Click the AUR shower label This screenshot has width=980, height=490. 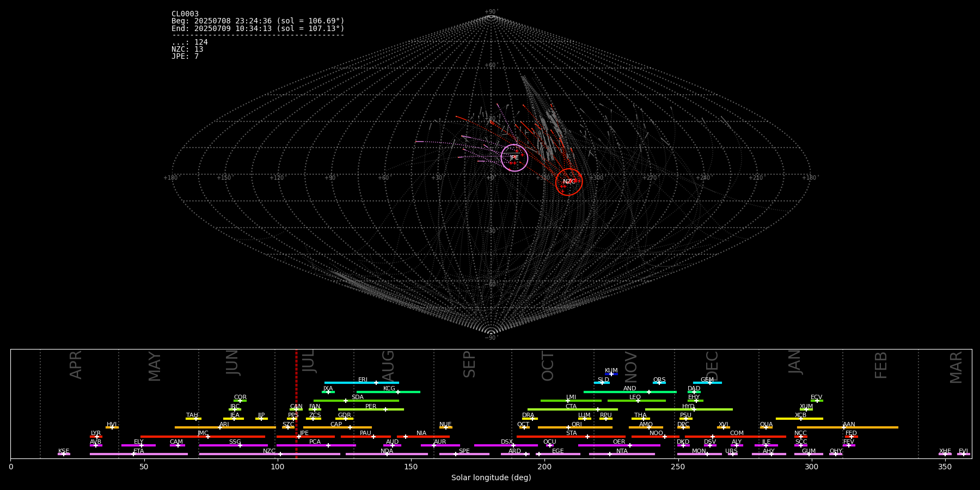(x=440, y=442)
